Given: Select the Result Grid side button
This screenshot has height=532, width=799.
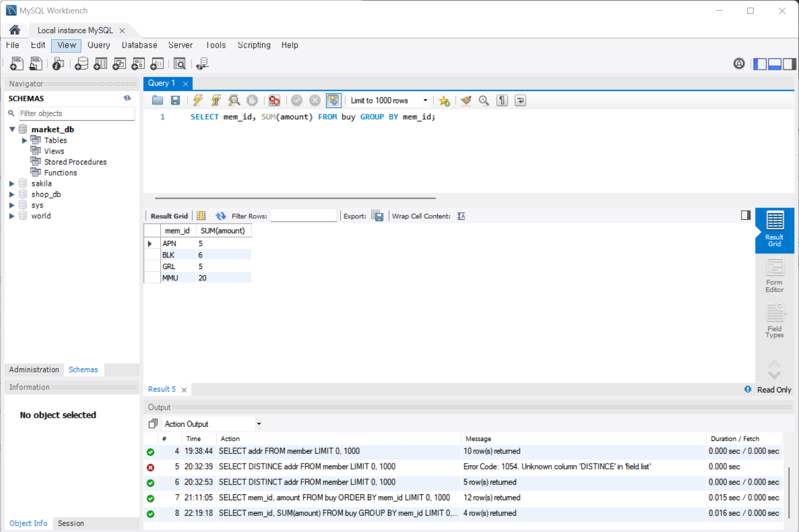Looking at the screenshot, I should point(774,230).
